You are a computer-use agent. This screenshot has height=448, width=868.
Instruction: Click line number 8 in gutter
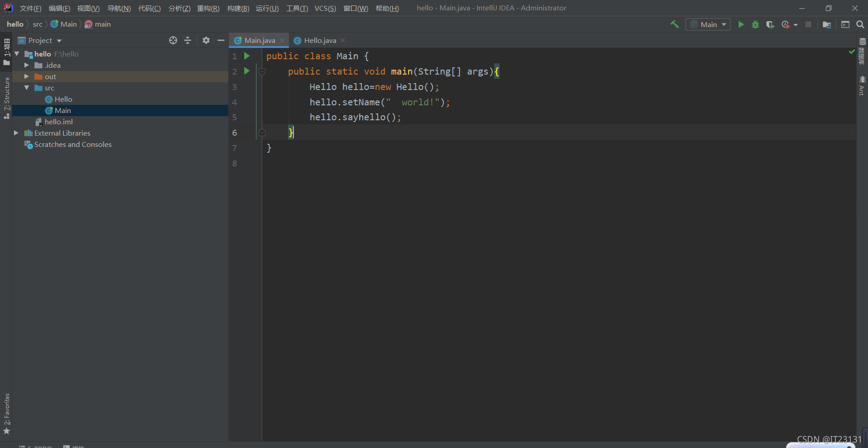click(235, 163)
